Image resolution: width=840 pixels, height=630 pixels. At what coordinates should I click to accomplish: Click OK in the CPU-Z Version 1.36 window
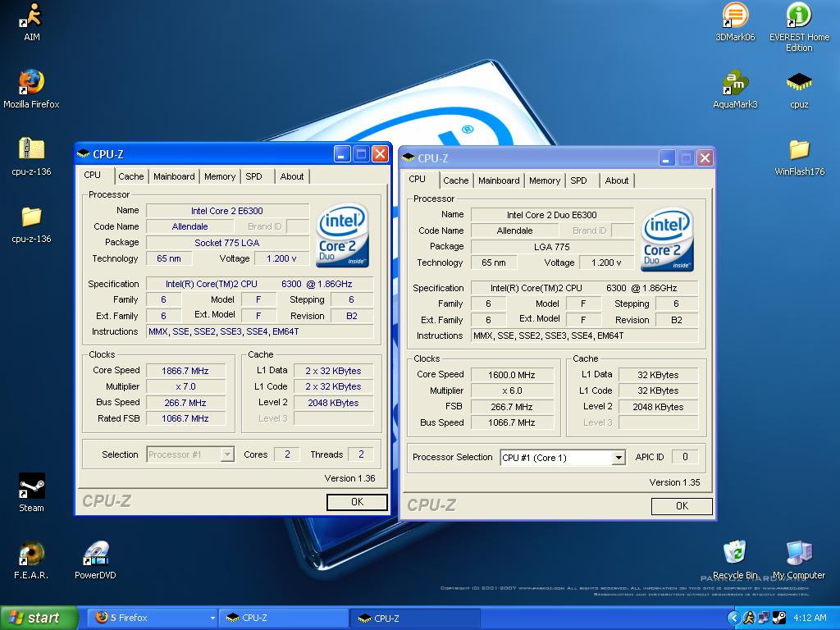pyautogui.click(x=357, y=502)
